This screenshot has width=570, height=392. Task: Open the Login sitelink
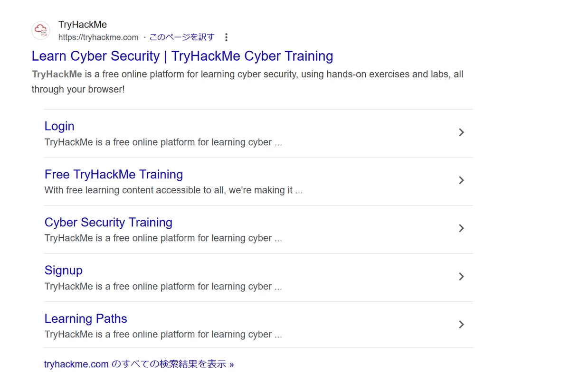coord(59,126)
